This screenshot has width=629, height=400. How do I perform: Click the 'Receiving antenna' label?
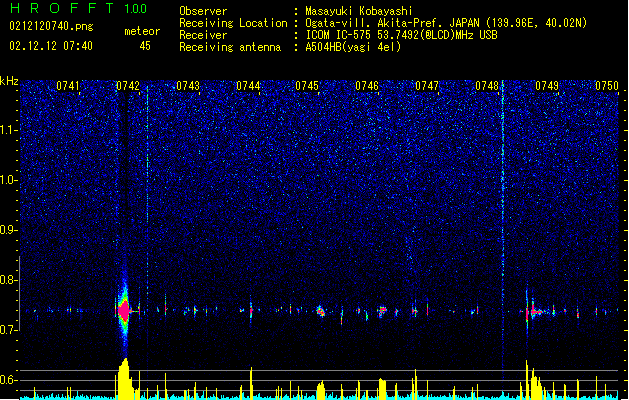(x=230, y=47)
